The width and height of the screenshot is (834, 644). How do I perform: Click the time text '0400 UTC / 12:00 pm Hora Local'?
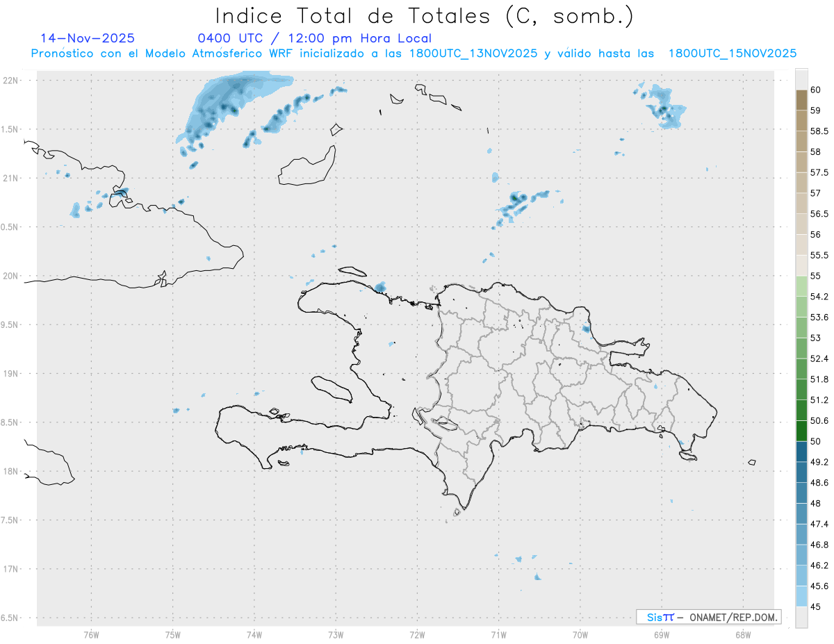coord(314,38)
